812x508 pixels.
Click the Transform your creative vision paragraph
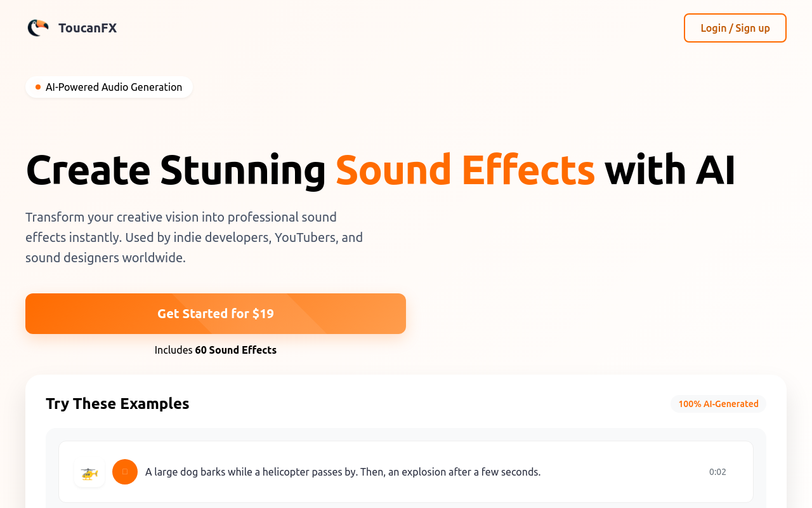tap(194, 237)
